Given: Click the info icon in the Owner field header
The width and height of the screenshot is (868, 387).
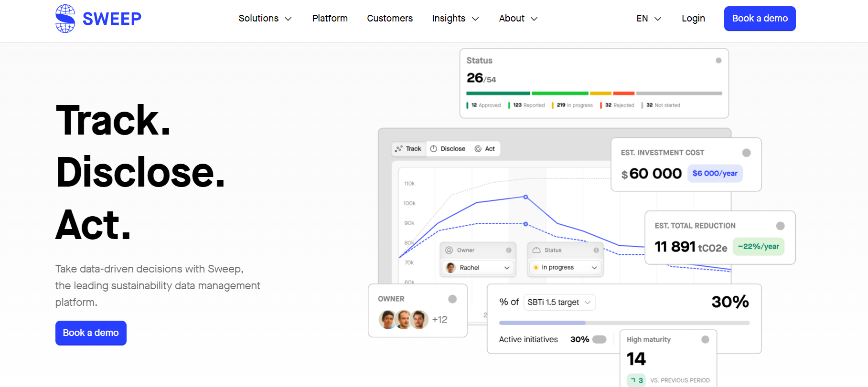Looking at the screenshot, I should [509, 250].
